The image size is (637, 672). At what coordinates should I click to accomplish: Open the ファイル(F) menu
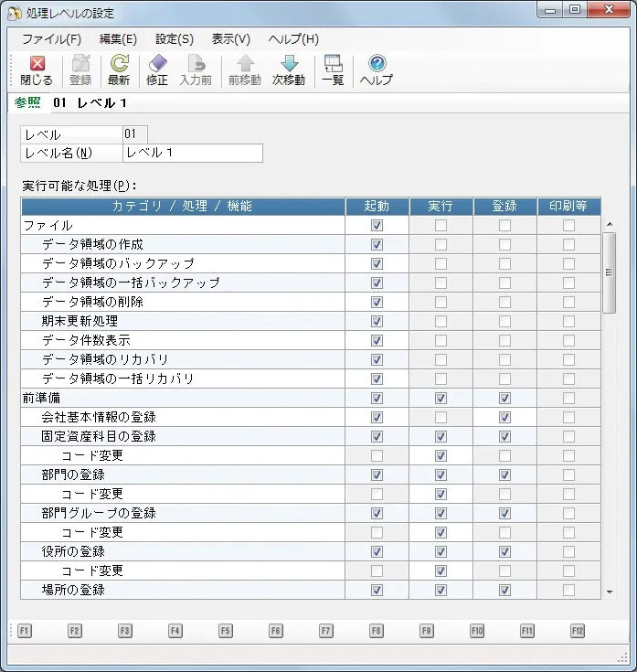pyautogui.click(x=52, y=39)
